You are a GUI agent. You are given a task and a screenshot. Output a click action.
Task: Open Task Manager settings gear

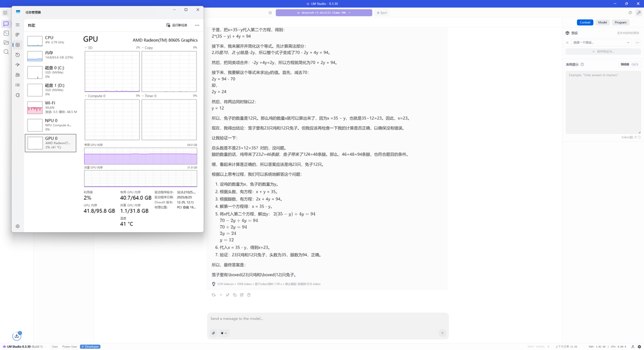17,226
